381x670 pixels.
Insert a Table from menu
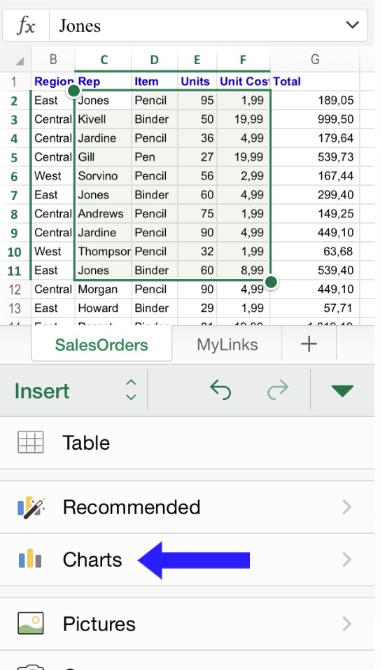pos(187,443)
